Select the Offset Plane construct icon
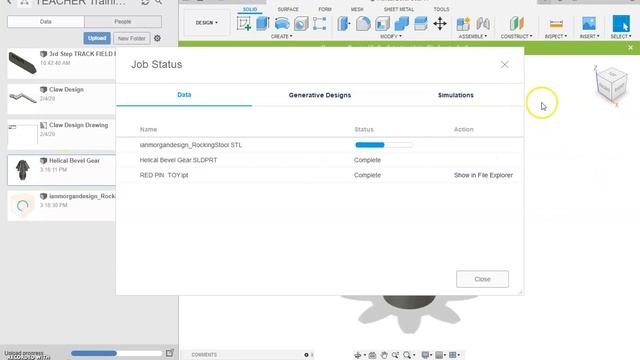The width and height of the screenshot is (640, 360). click(516, 24)
